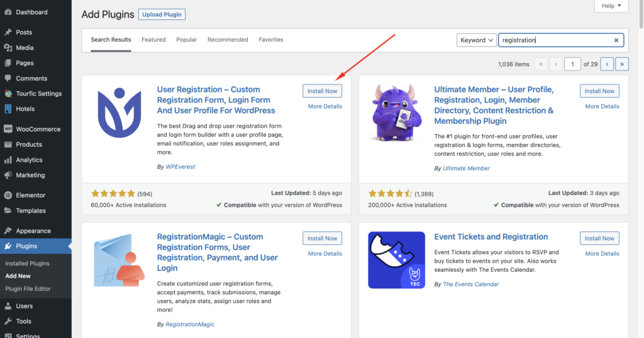Click the Comments bubble icon
Image resolution: width=644 pixels, height=338 pixels.
point(8,78)
